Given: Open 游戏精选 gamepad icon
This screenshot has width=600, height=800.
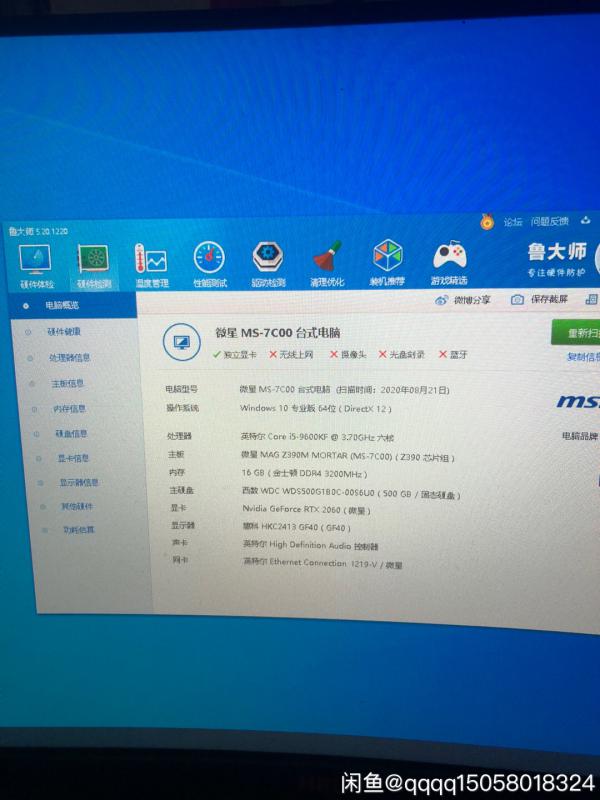Looking at the screenshot, I should pyautogui.click(x=449, y=263).
